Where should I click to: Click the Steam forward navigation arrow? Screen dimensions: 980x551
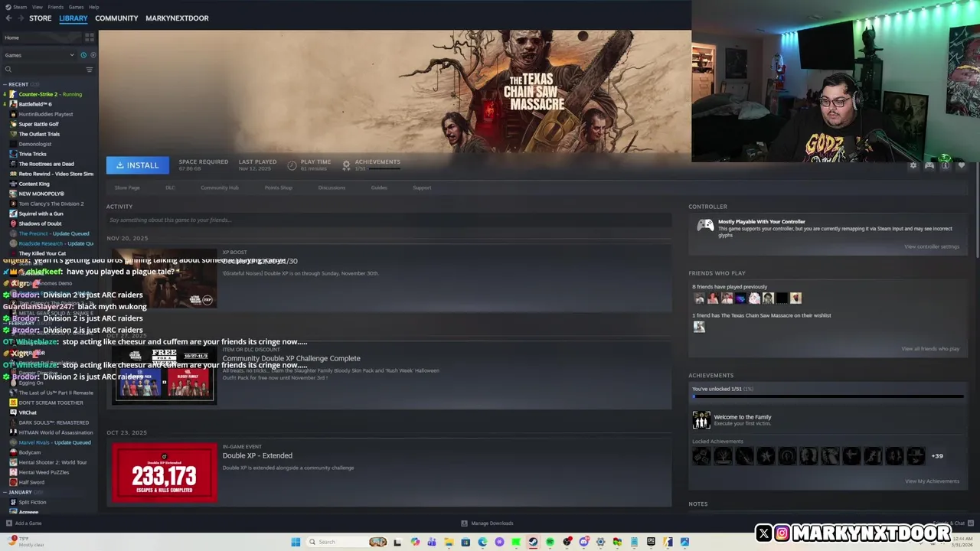pos(20,18)
